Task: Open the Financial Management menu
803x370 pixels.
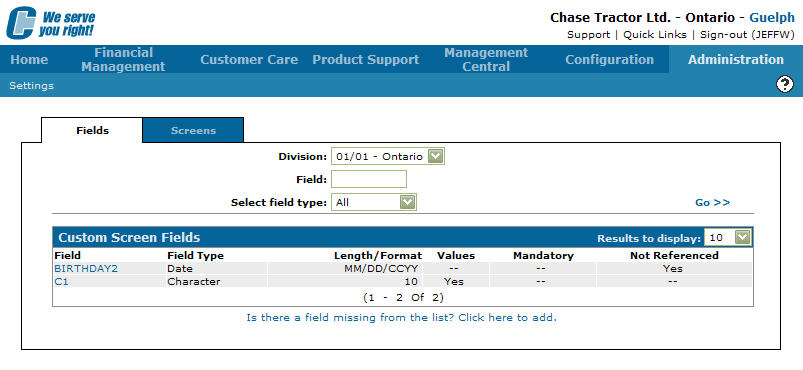Action: [x=123, y=59]
